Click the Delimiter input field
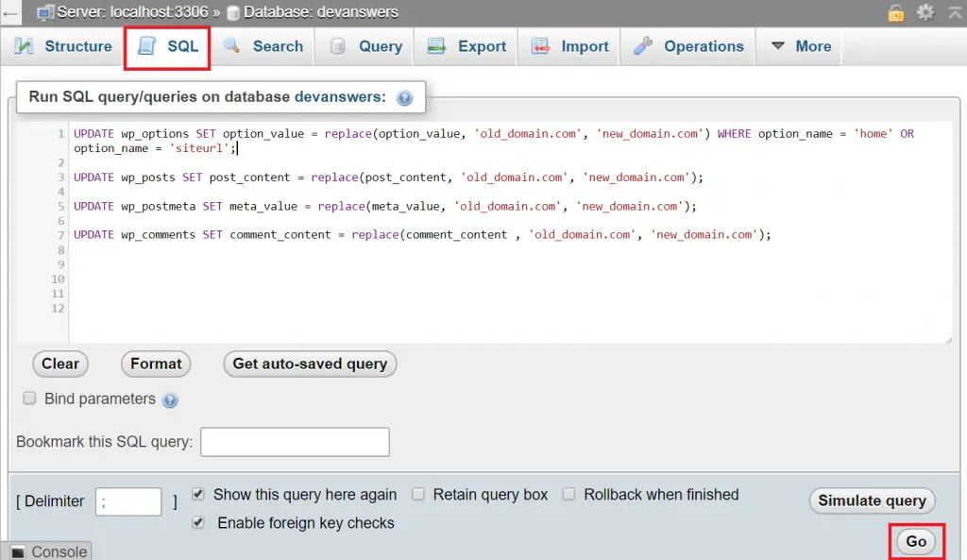Screen dimensions: 967x560 tap(128, 501)
